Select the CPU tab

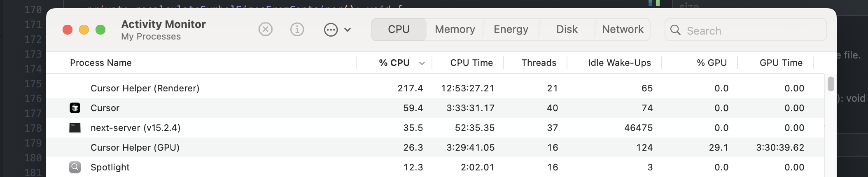pos(399,30)
